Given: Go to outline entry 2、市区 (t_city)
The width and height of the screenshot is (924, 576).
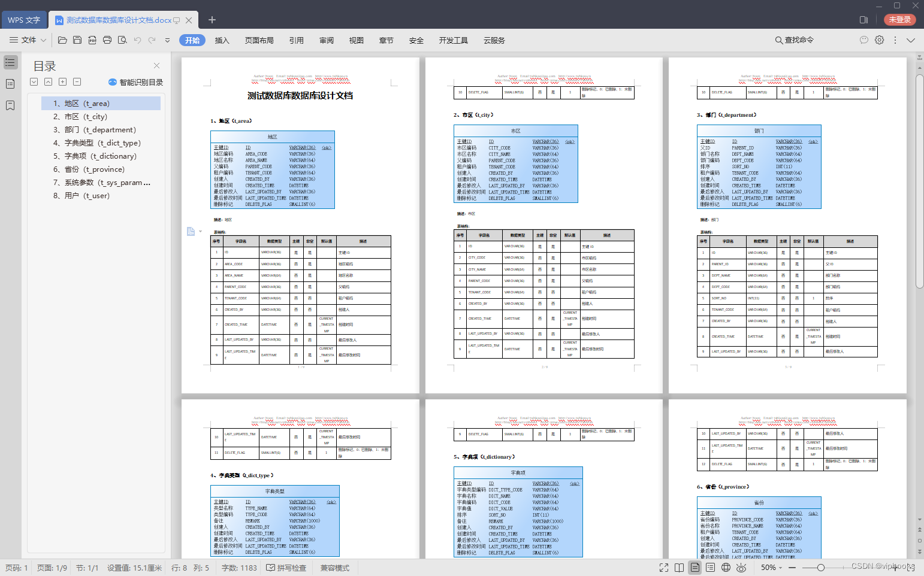Looking at the screenshot, I should coord(101,117).
